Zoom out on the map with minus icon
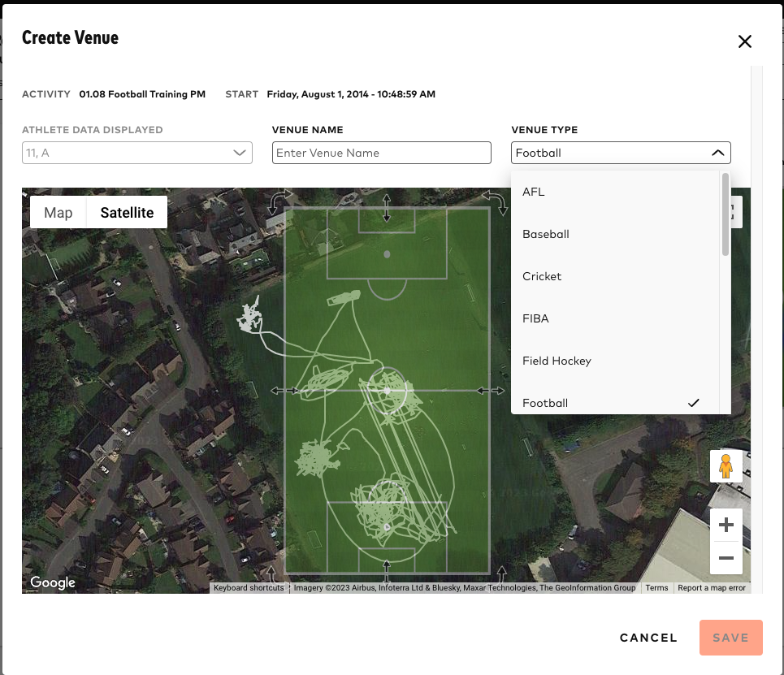This screenshot has height=675, width=784. [726, 557]
